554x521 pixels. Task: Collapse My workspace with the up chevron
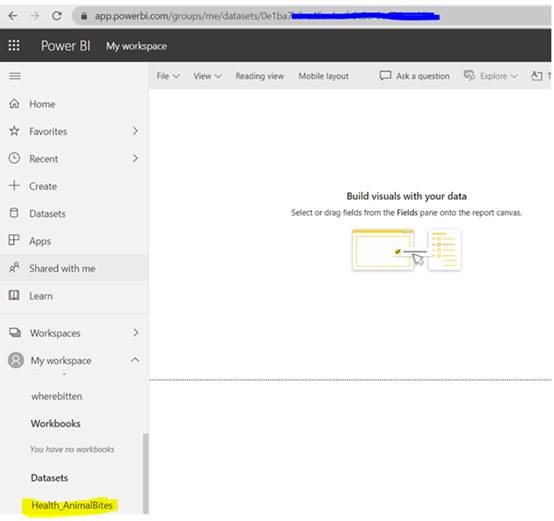coord(135,360)
